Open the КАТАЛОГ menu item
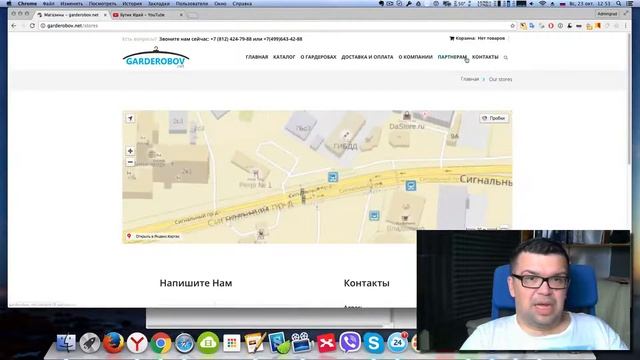This screenshot has width=640, height=360. point(284,57)
